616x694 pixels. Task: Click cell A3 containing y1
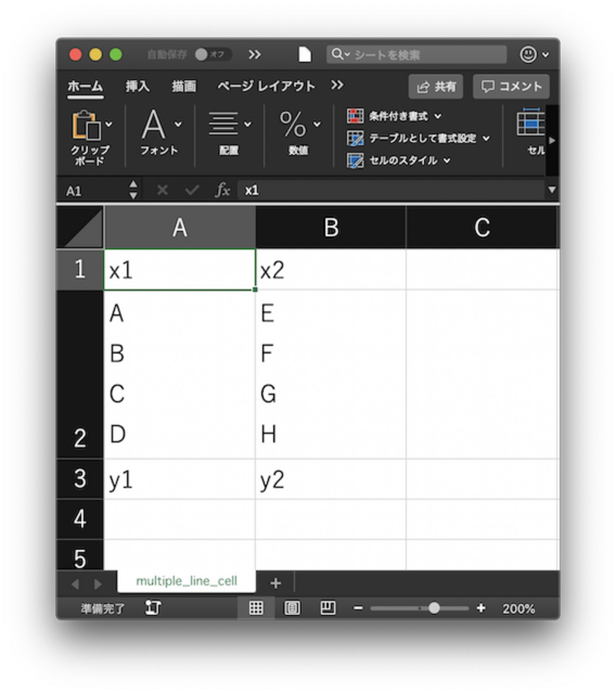pos(180,479)
